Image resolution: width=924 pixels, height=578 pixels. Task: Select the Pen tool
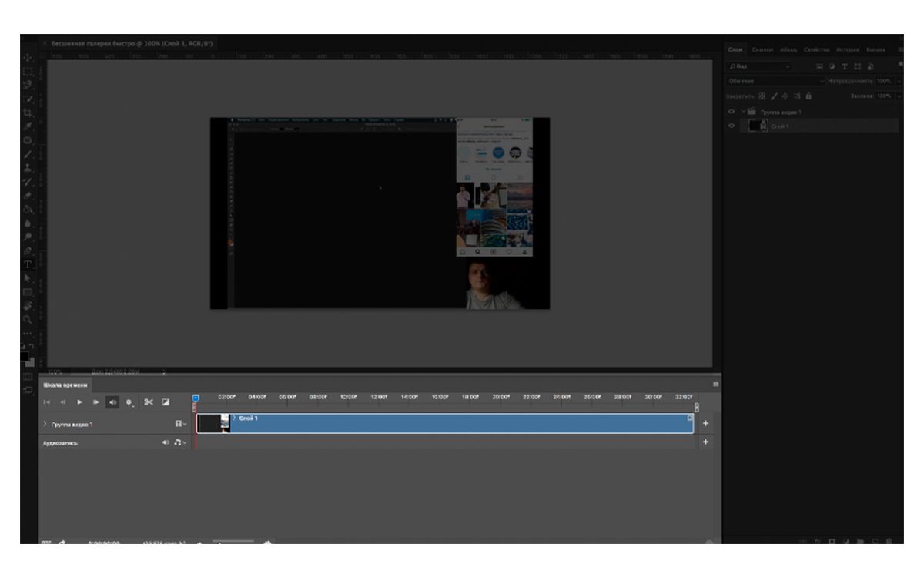pyautogui.click(x=28, y=250)
